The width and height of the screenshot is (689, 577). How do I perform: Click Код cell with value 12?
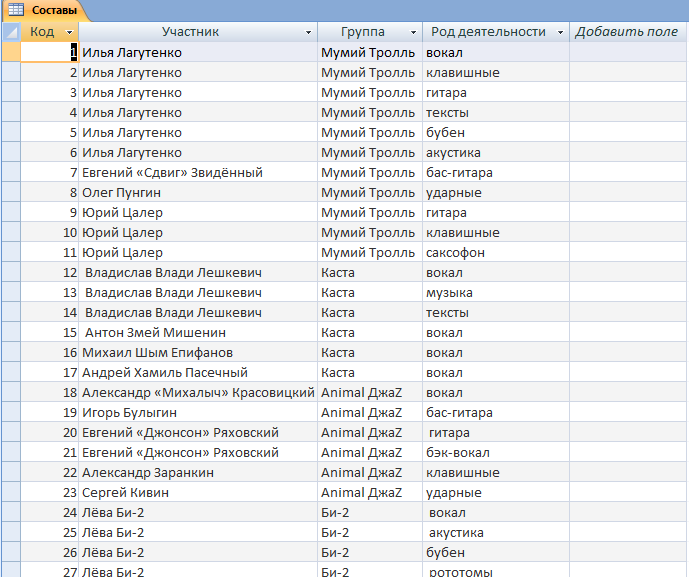49,272
